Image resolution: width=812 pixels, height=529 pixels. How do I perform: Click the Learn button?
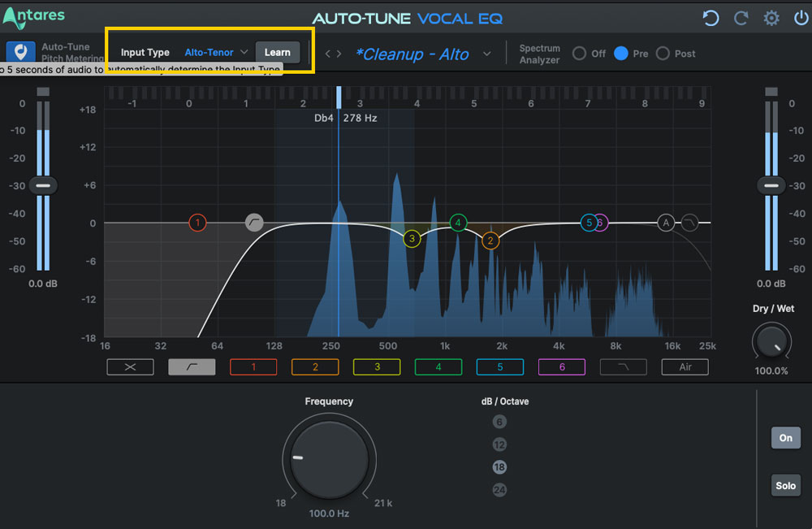point(278,52)
